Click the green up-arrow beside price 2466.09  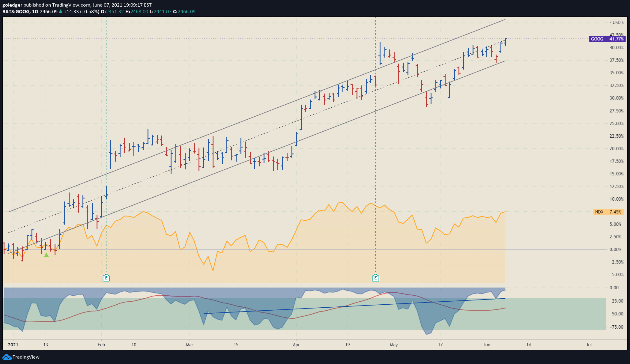[61, 11]
